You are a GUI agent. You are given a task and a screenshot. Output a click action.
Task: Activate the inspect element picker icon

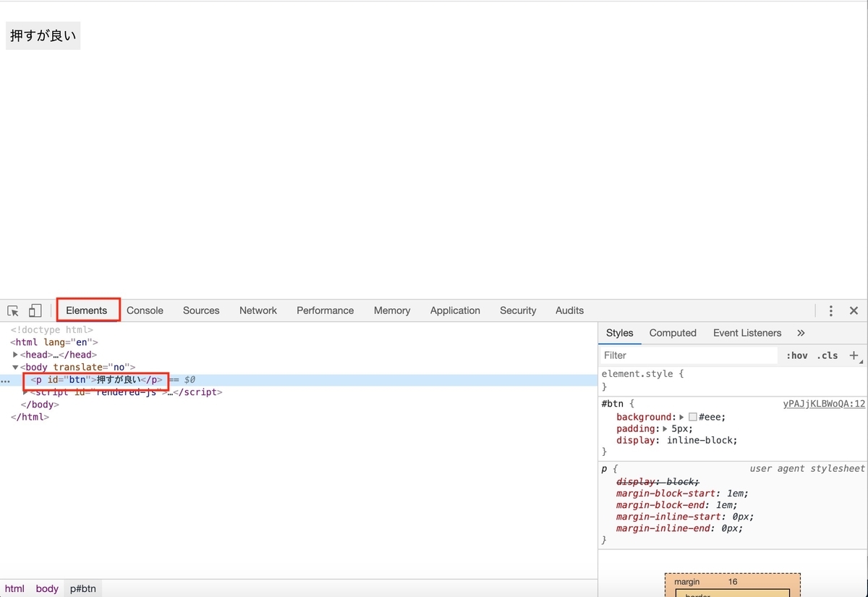coord(13,310)
